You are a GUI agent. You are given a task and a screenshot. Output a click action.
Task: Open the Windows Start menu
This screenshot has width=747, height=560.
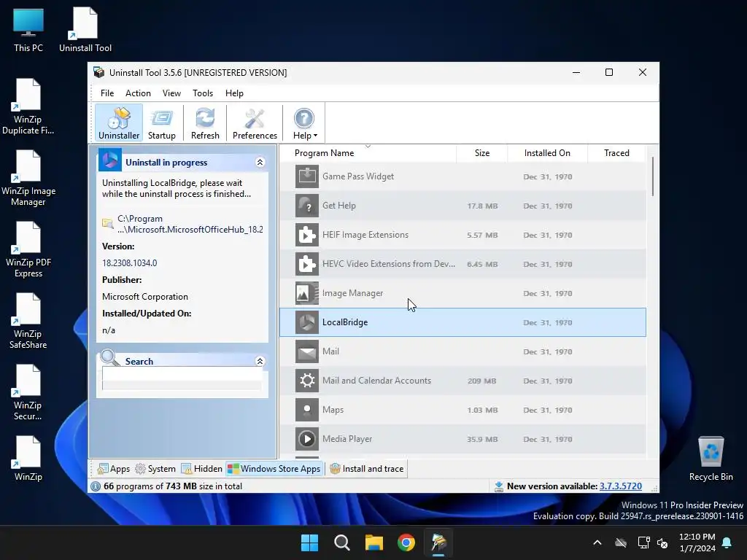click(309, 542)
